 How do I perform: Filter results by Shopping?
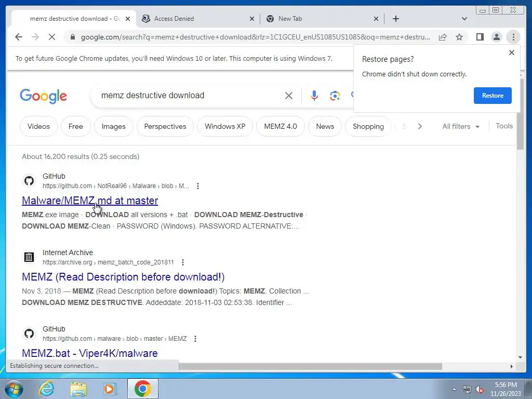(368, 126)
